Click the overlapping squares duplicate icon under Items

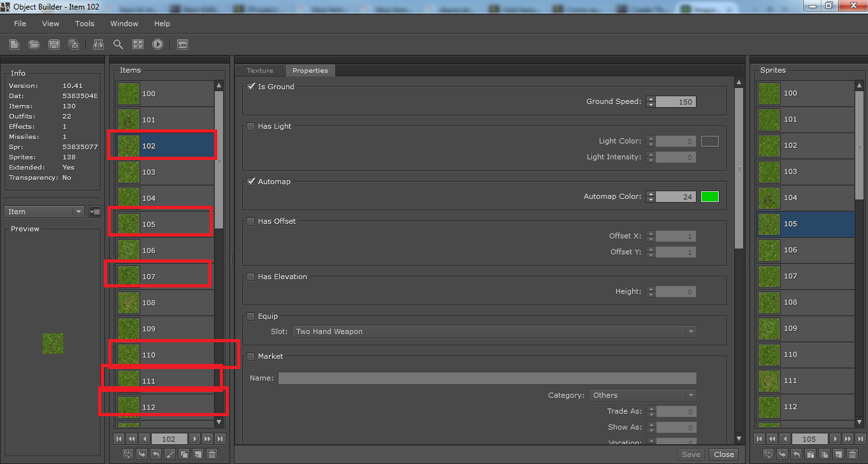(x=184, y=454)
